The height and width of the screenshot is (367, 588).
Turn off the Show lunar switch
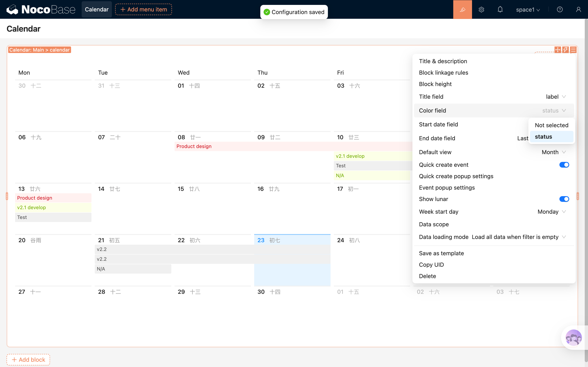pos(564,199)
